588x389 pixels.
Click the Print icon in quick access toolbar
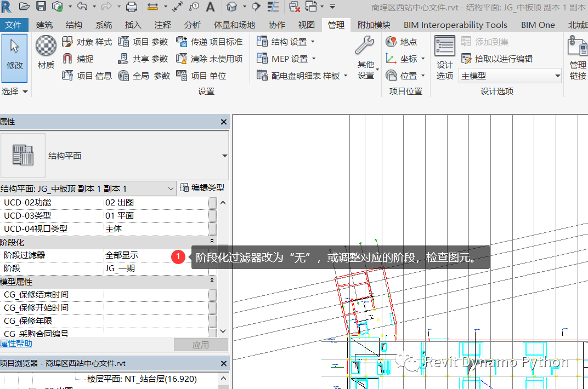132,7
